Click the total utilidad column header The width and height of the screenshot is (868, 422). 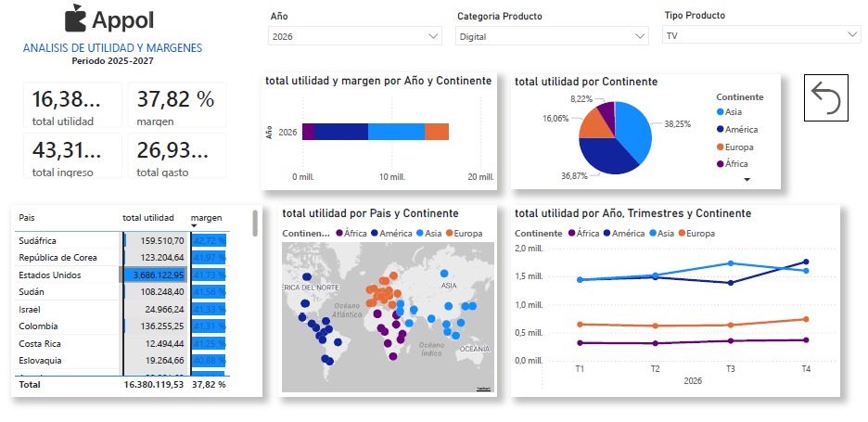tap(148, 217)
